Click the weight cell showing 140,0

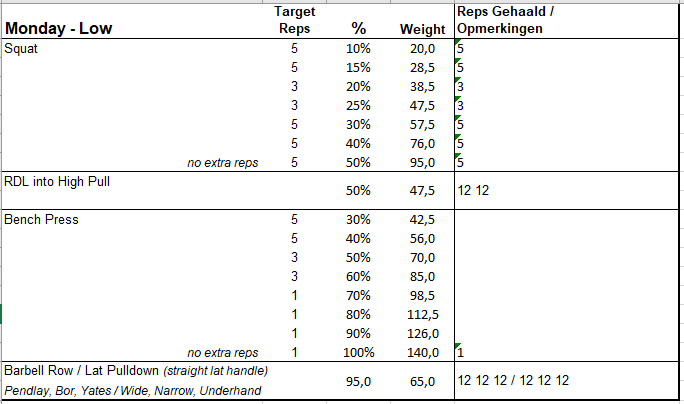click(x=418, y=352)
